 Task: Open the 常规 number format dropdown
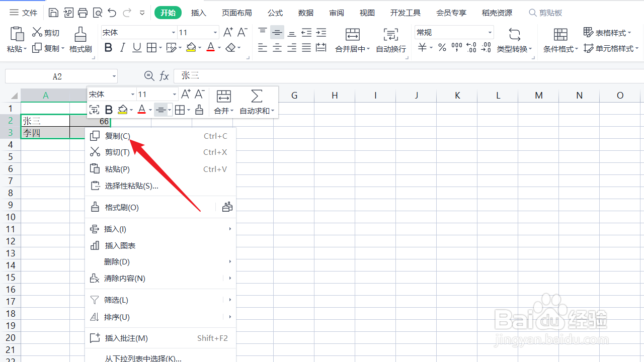click(490, 33)
